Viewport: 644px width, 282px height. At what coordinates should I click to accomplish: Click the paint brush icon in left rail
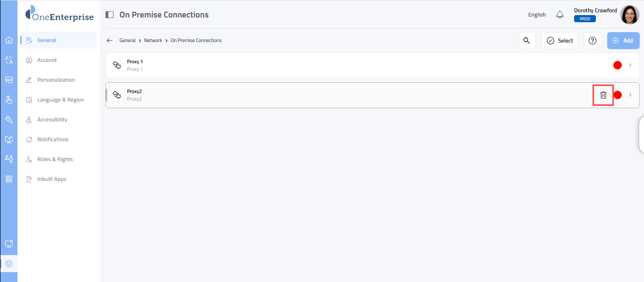(8, 120)
